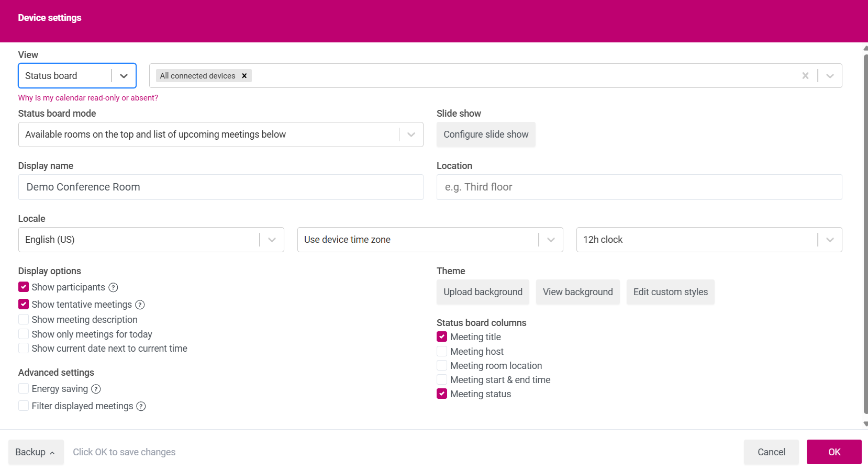The width and height of the screenshot is (868, 471).
Task: Enable Filter displayed meetings checkbox
Action: click(24, 406)
